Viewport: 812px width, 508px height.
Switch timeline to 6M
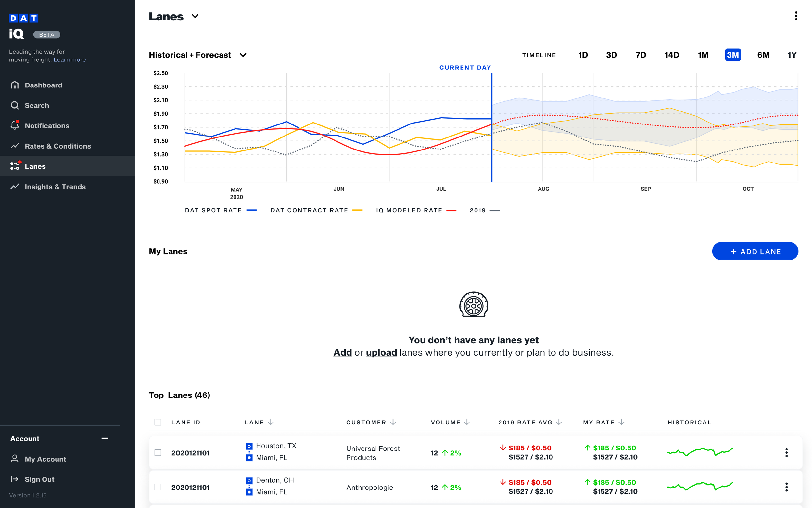click(x=763, y=55)
